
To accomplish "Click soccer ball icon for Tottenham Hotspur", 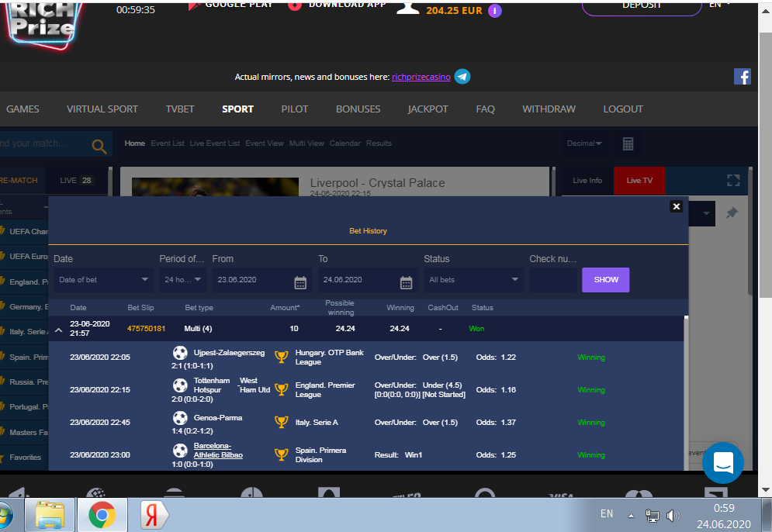I will [180, 385].
